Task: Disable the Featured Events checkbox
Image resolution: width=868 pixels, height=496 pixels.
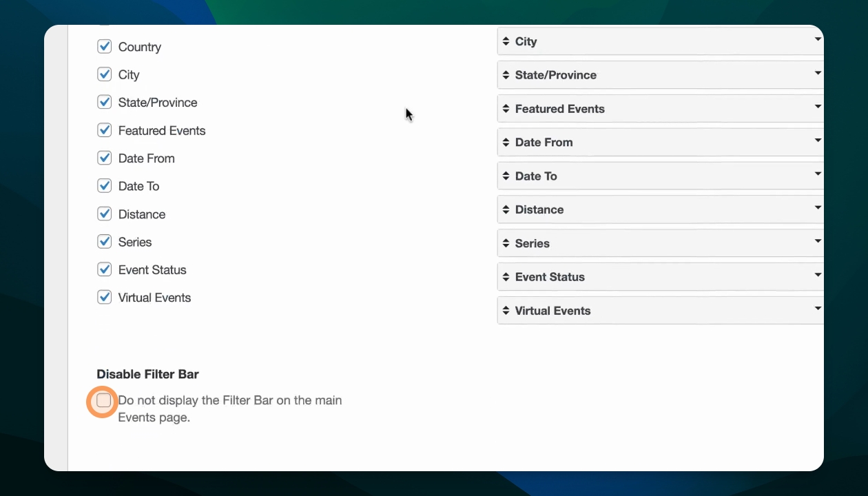Action: pos(105,130)
